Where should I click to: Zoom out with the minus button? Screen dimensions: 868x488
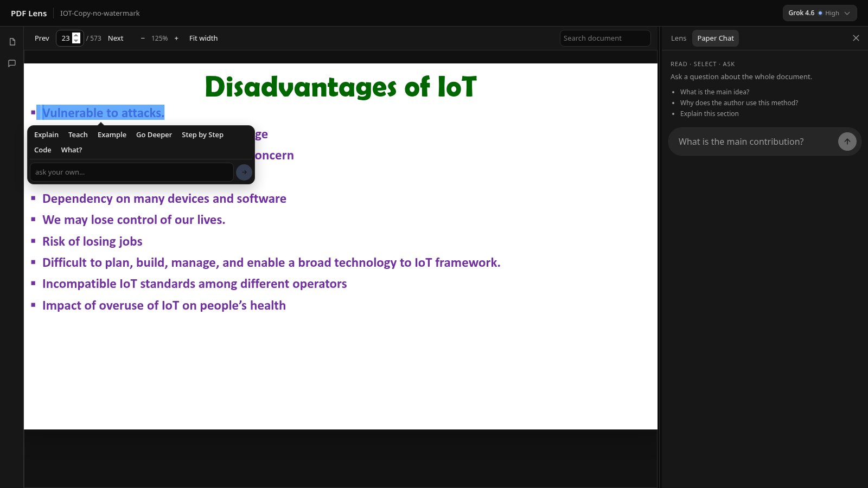click(143, 38)
